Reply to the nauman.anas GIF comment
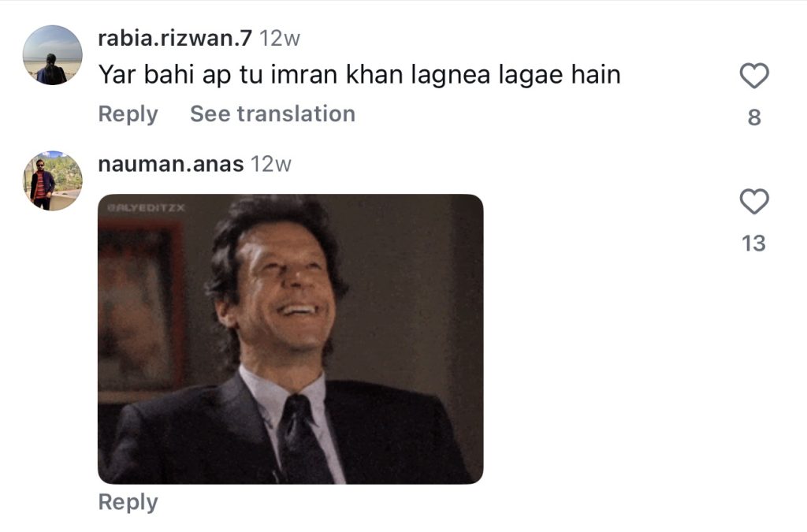The image size is (807, 532). click(128, 502)
